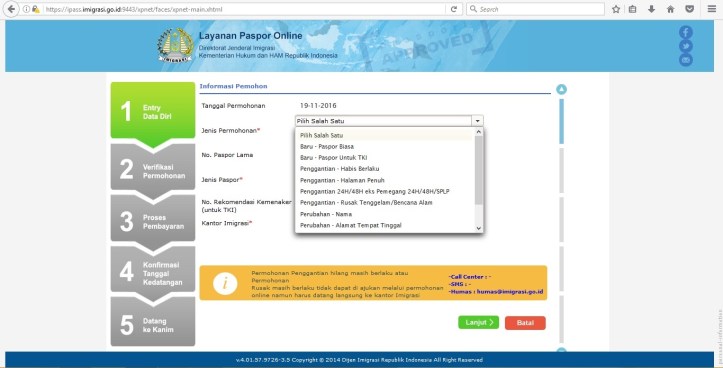This screenshot has height=368, width=723.
Task: Click the No. Paspor Lama label
Action: 227,155
